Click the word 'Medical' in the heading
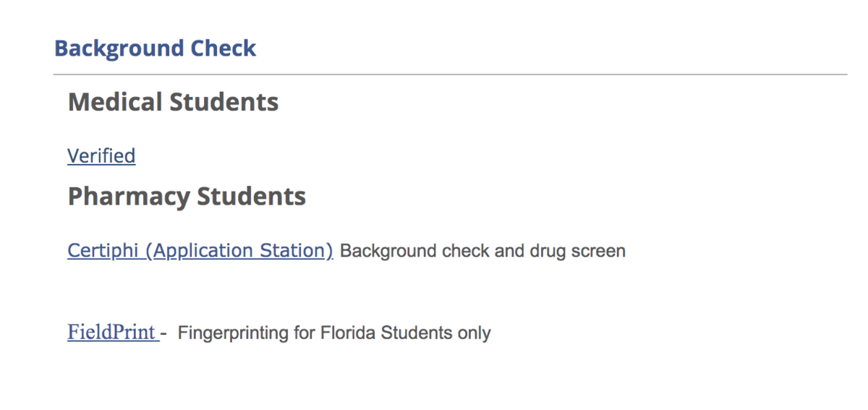 [115, 102]
